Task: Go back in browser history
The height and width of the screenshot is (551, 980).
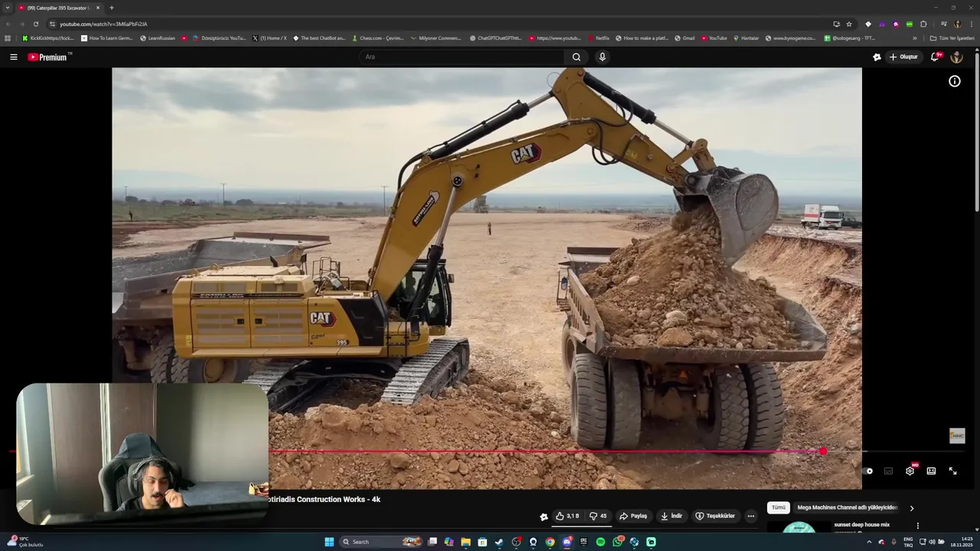Action: click(x=8, y=24)
